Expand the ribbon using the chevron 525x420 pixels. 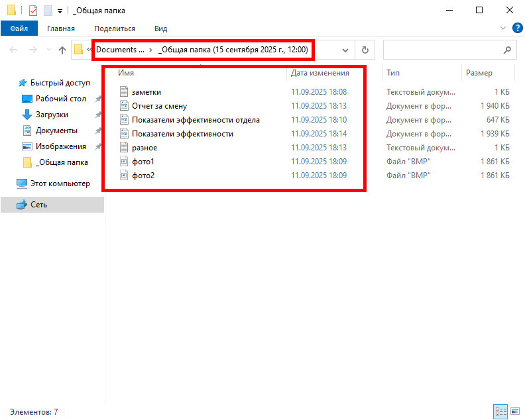502,28
